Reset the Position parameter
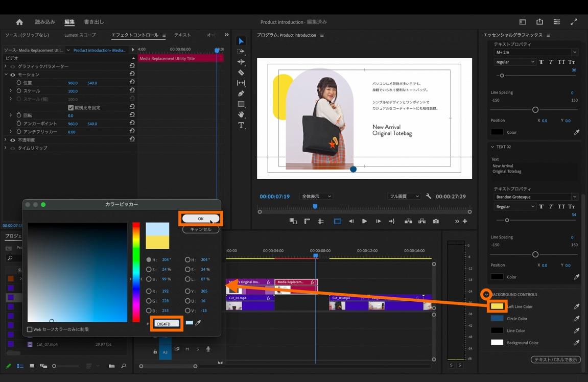 [x=132, y=83]
